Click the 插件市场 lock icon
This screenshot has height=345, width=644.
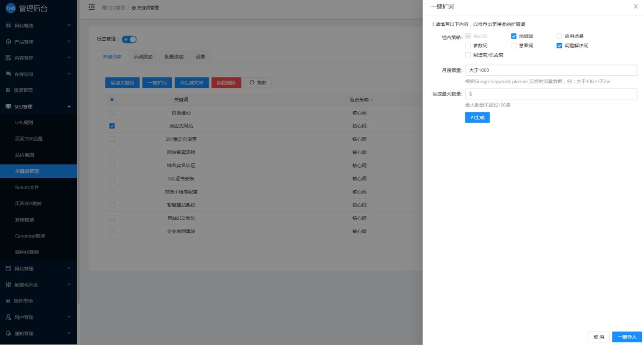coord(8,300)
